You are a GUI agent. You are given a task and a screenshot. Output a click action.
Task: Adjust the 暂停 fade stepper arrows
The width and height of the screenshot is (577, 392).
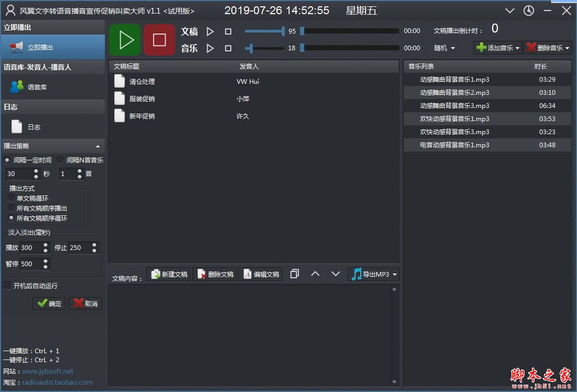pyautogui.click(x=46, y=264)
